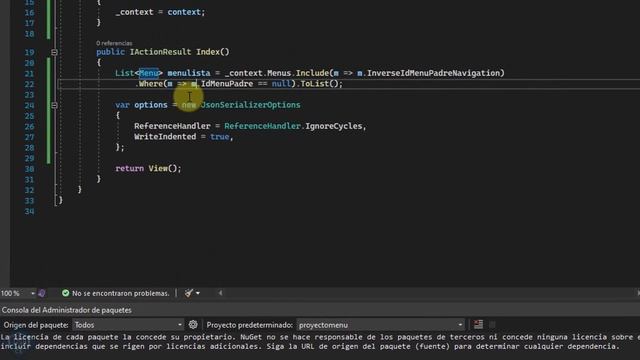Screen dimensions: 640x360
Task: Click the 'menulista' variable name
Action: pyautogui.click(x=189, y=73)
